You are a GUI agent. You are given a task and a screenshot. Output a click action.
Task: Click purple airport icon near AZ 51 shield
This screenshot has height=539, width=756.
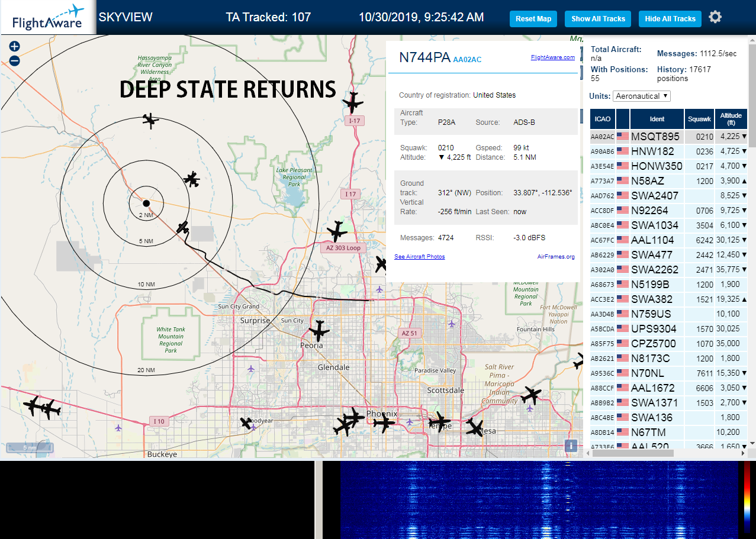[x=452, y=324]
